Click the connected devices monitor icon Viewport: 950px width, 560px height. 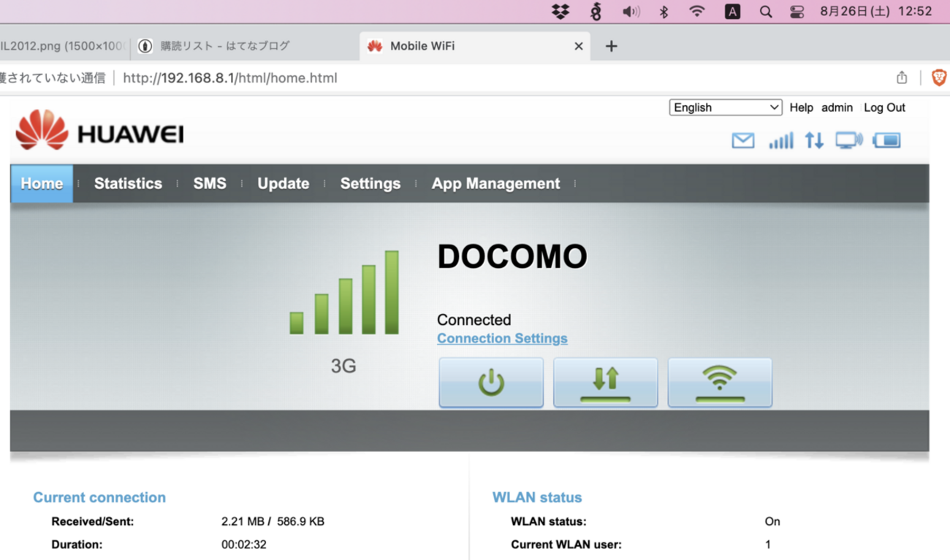[848, 140]
